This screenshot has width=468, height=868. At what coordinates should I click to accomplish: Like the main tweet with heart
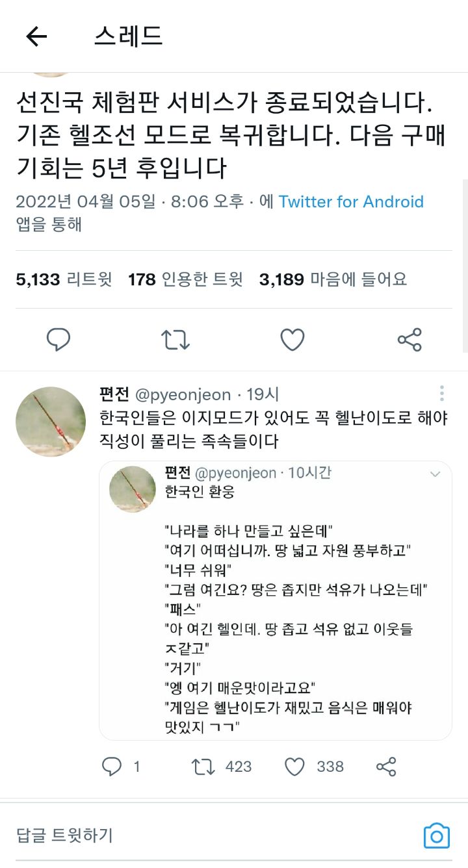[292, 339]
